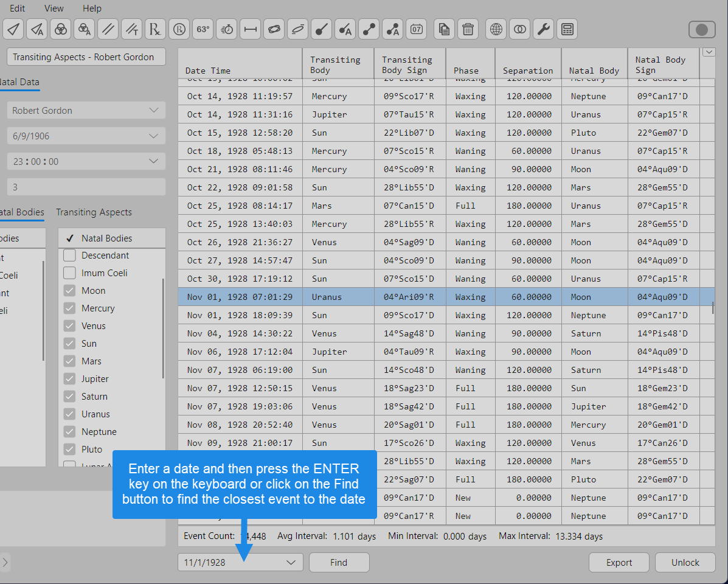Image resolution: width=728 pixels, height=584 pixels.
Task: Open the 6/9/1906 birth date dropdown
Action: [x=153, y=136]
